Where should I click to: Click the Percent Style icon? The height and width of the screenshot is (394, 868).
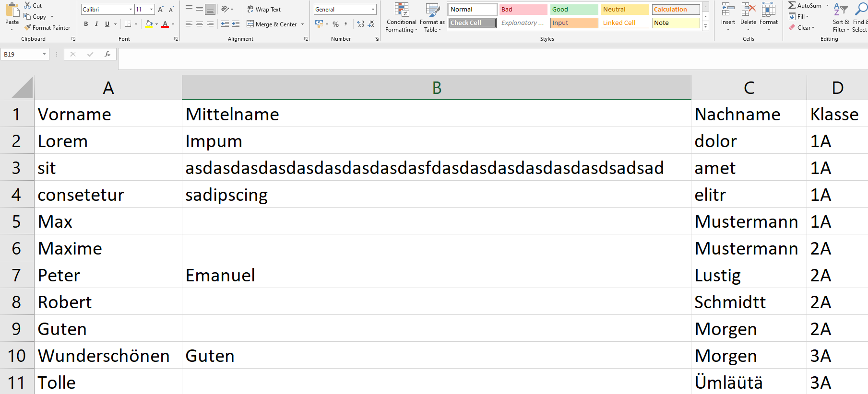[335, 24]
